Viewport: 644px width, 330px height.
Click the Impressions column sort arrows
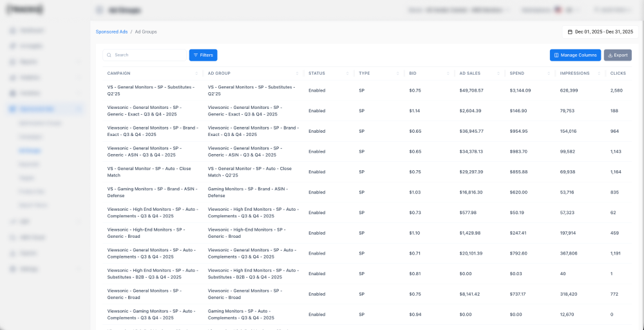click(599, 73)
